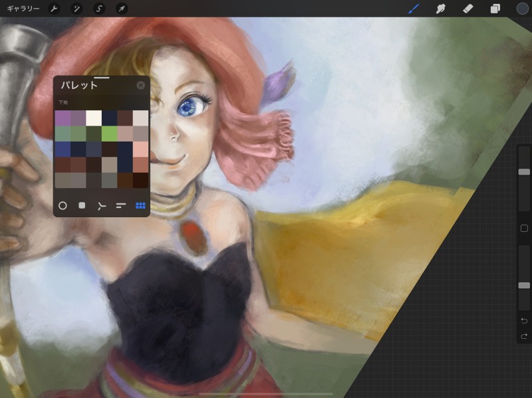
Task: Switch to the Harmony color tab
Action: tap(101, 205)
